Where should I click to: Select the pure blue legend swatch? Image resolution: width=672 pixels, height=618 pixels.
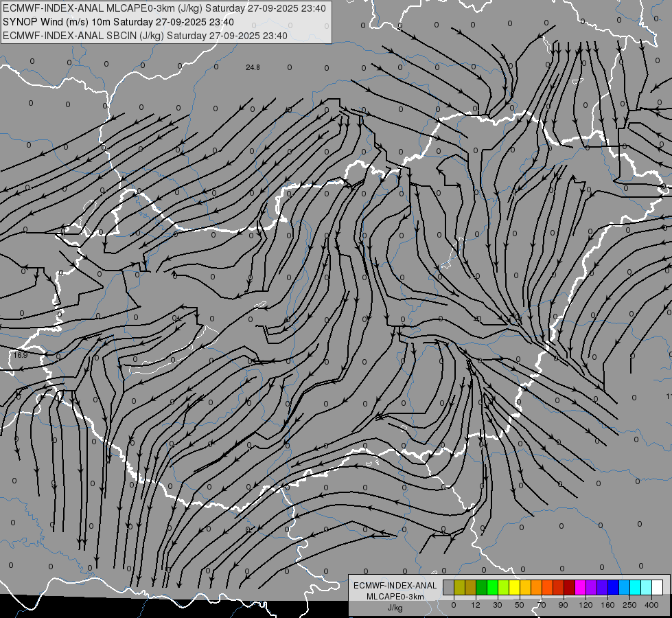point(613,587)
